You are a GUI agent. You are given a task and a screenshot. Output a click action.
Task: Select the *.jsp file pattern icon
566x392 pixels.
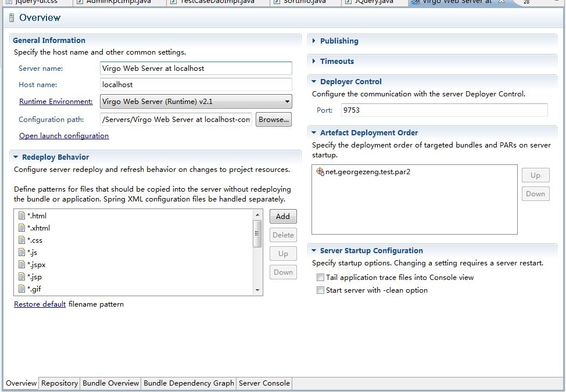pyautogui.click(x=22, y=277)
